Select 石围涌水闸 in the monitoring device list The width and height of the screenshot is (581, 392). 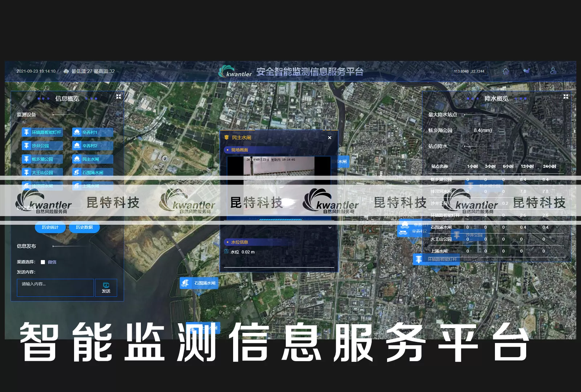[93, 172]
